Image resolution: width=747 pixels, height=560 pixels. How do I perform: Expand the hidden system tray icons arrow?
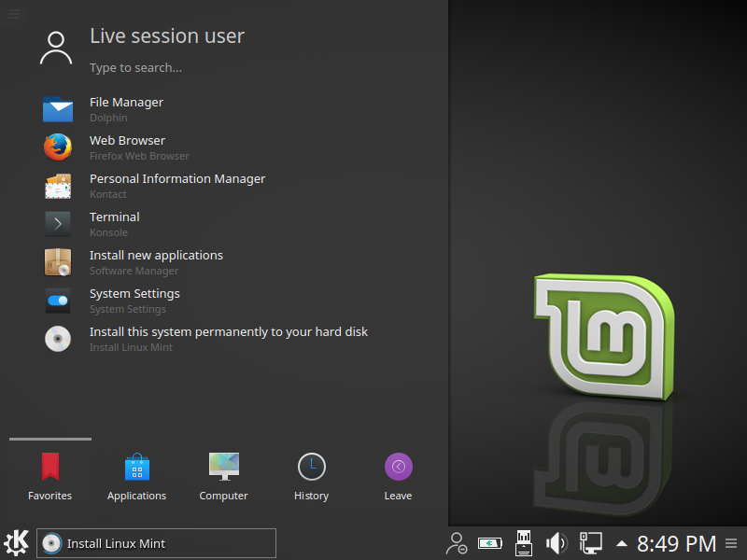pos(621,542)
